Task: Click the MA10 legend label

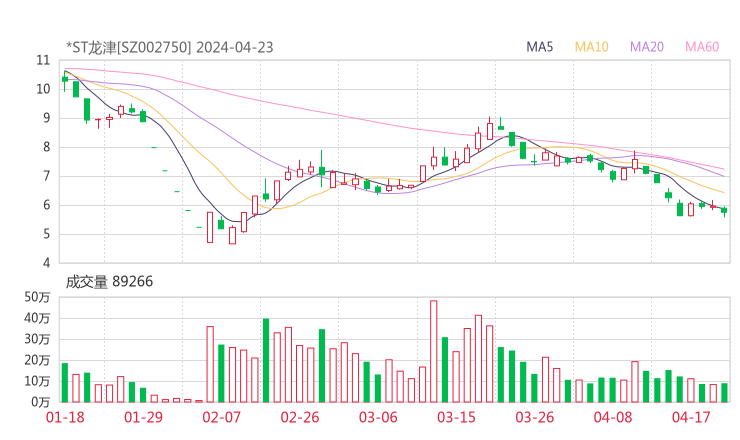Action: (591, 47)
